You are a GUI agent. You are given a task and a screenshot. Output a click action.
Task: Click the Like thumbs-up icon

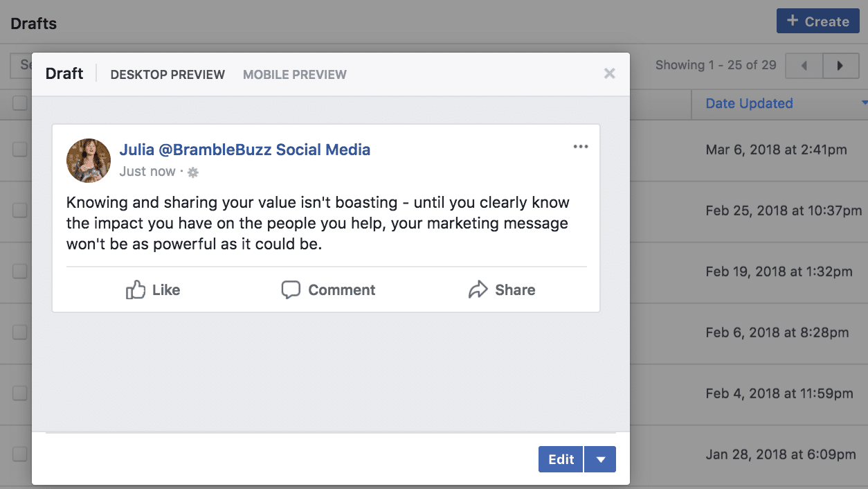click(x=136, y=290)
